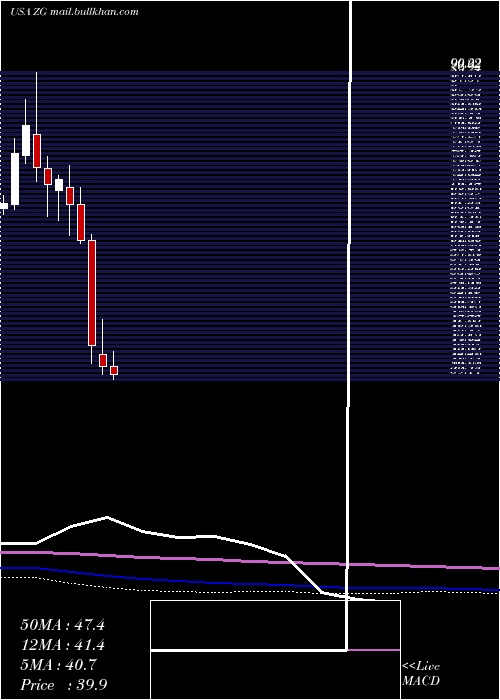Image resolution: width=500 pixels, height=700 pixels.
Task: Click the '50MA : 47.4' label
Action: tap(62, 625)
